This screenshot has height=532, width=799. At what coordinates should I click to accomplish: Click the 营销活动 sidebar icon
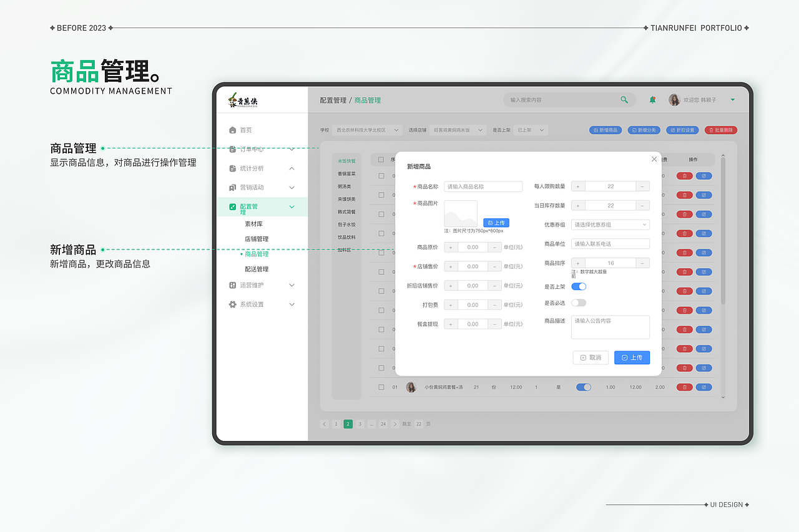click(233, 187)
